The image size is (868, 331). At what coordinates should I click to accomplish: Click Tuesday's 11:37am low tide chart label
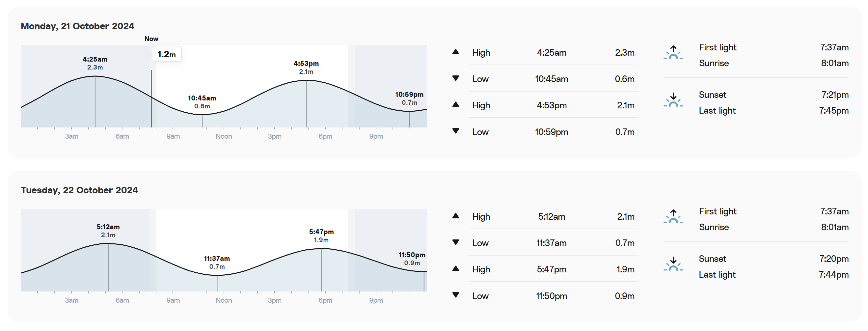(x=217, y=262)
